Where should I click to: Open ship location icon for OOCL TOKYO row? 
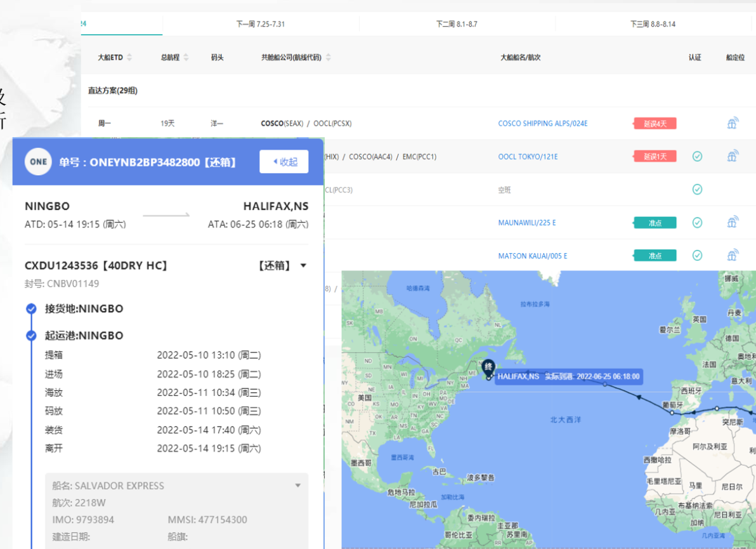coord(733,156)
